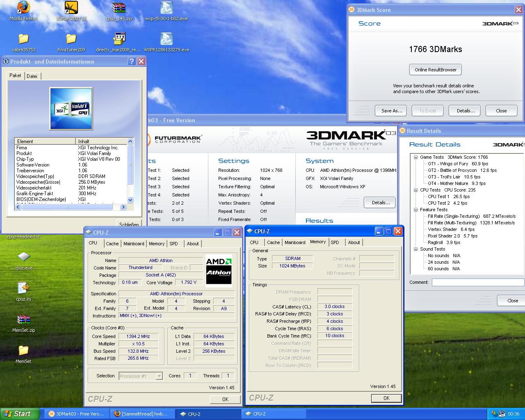525x420 pixels.
Task: Switch to Mainboard tab in left CPU-Z
Action: pyautogui.click(x=134, y=244)
